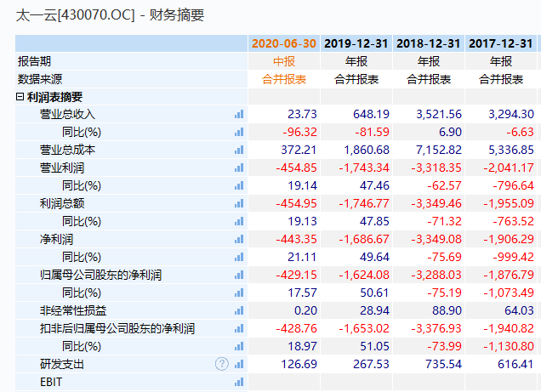
Task: Show chart for 归属母公司股东的净利润
Action: [239, 276]
